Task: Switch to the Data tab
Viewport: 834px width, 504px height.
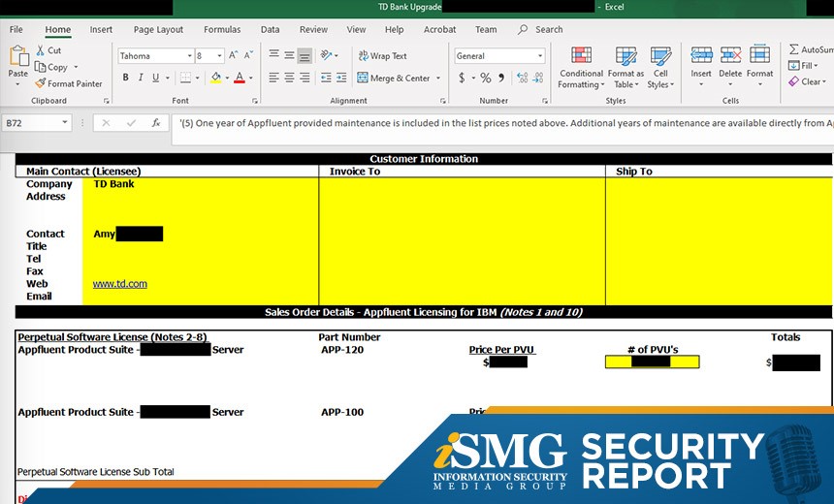Action: coord(271,30)
